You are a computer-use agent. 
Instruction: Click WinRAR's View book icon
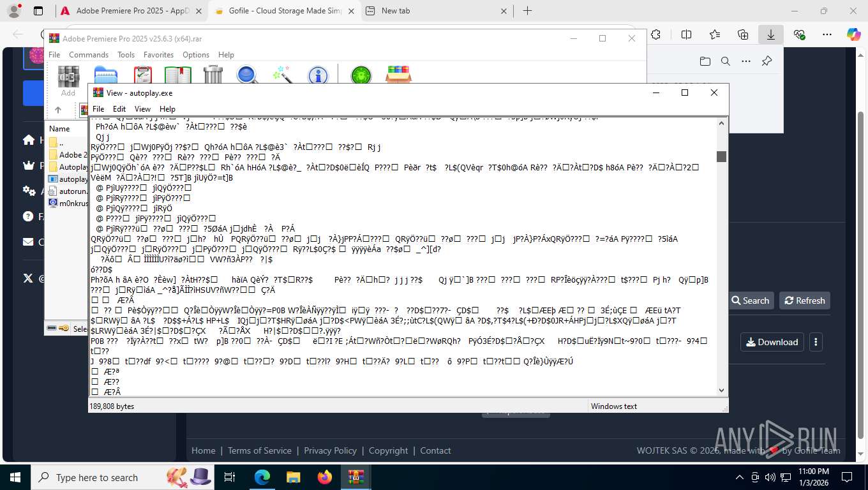click(178, 75)
